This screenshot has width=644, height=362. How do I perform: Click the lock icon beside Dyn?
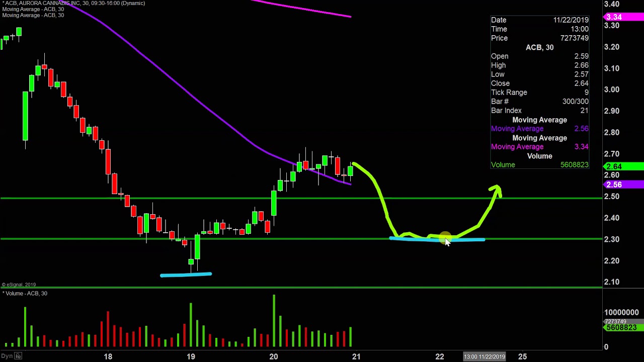coord(18,356)
